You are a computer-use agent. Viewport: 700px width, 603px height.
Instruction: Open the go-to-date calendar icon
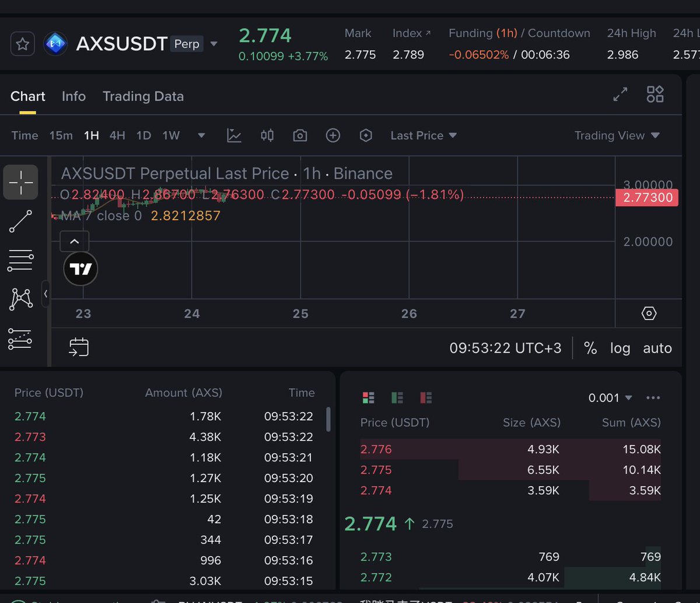pyautogui.click(x=79, y=347)
